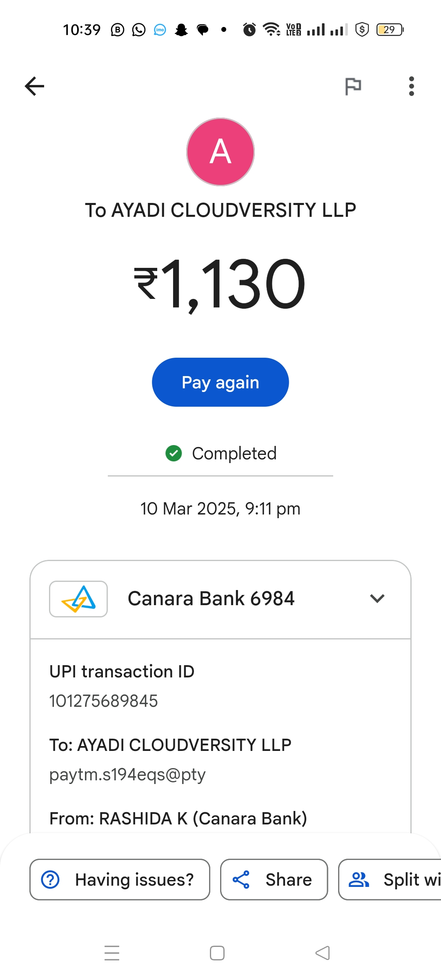Tap the Android back navigation triangle
This screenshot has width=441, height=980.
point(323,953)
